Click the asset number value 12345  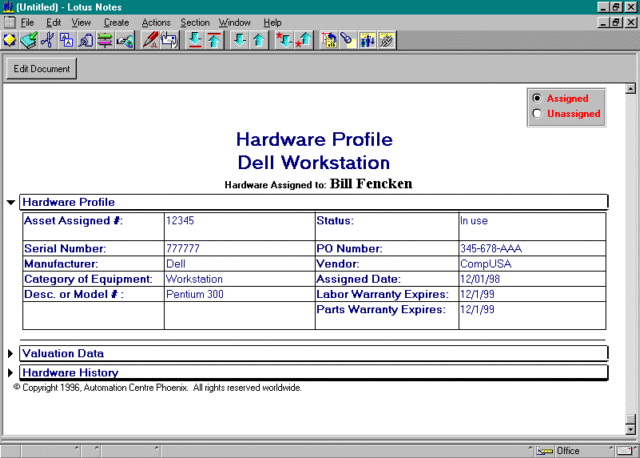click(180, 221)
